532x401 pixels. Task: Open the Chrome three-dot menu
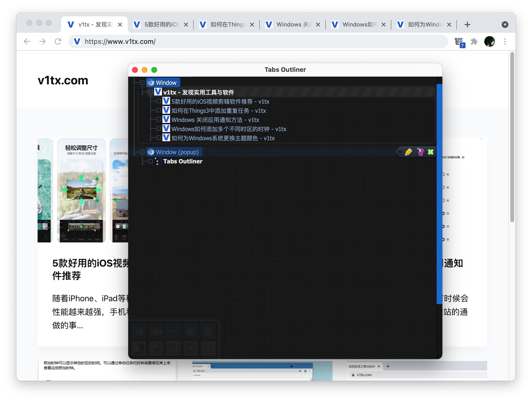(505, 42)
